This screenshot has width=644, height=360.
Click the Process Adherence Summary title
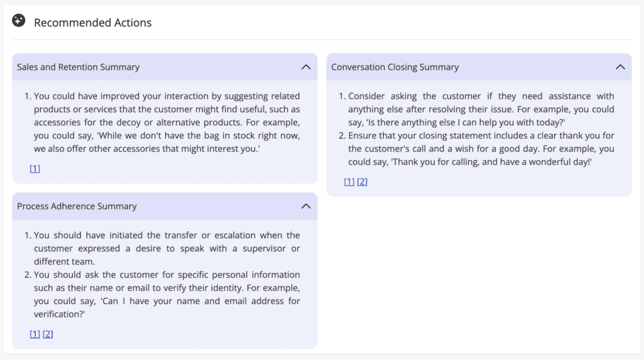tap(77, 206)
